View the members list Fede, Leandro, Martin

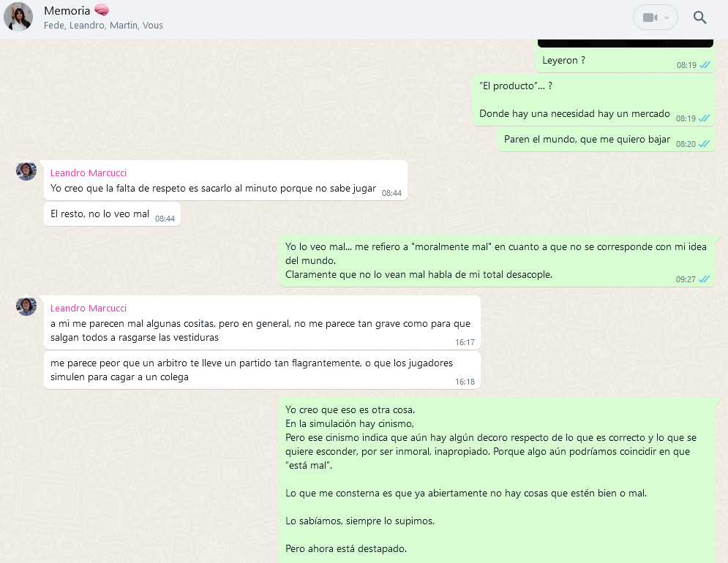(103, 26)
